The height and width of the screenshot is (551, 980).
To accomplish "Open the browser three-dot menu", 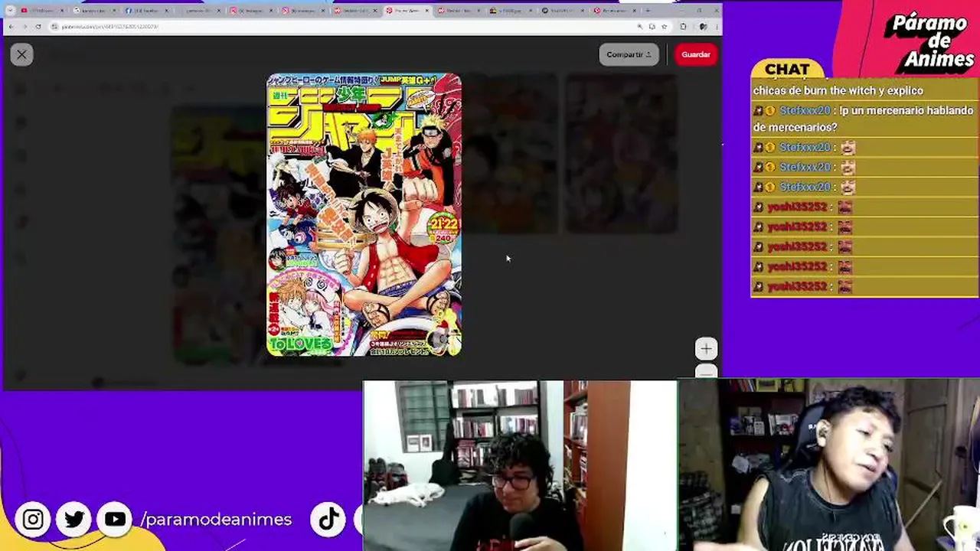I will point(715,27).
